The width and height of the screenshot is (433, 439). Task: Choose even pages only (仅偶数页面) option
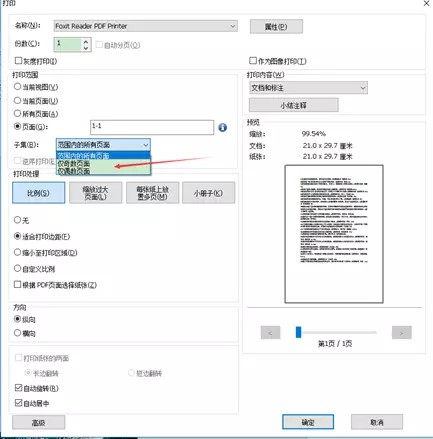tap(103, 171)
